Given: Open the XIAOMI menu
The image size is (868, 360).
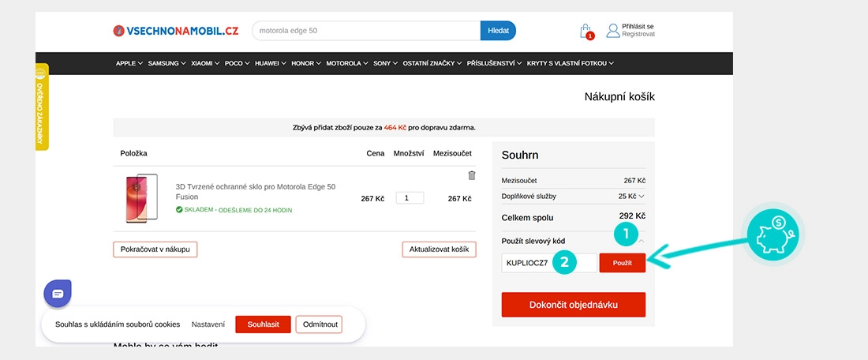Looking at the screenshot, I should (205, 63).
